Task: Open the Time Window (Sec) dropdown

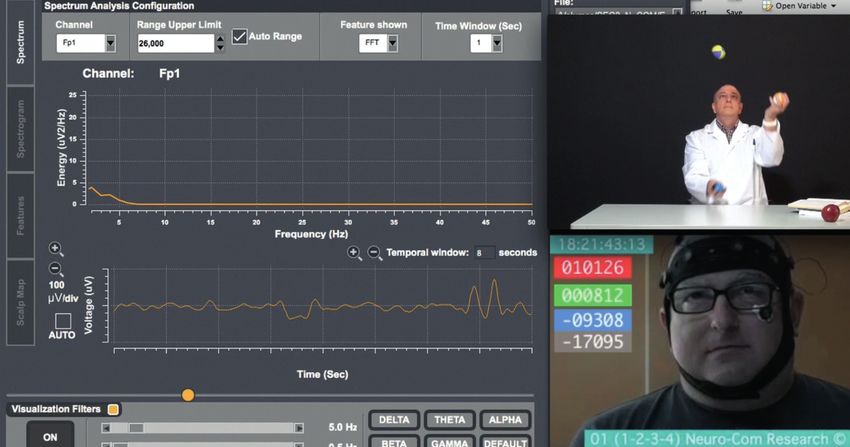Action: point(497,43)
